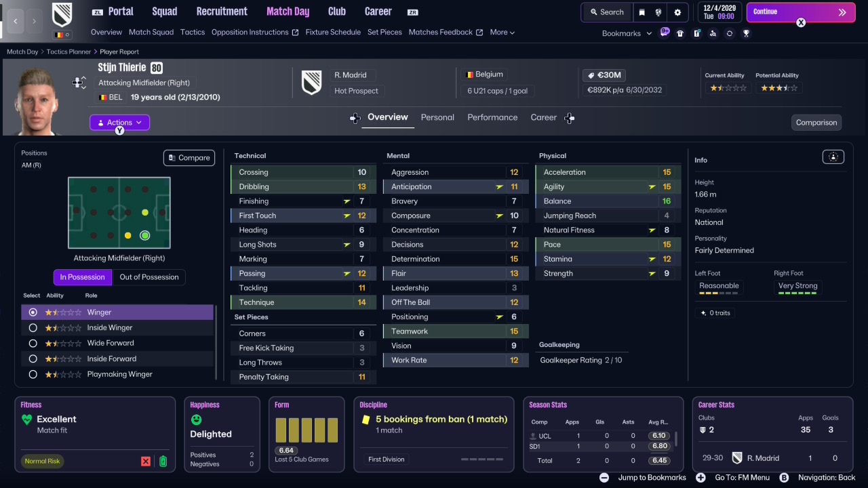Screen dimensions: 868x488
Task: Switch to the Performance tab
Action: click(x=492, y=117)
